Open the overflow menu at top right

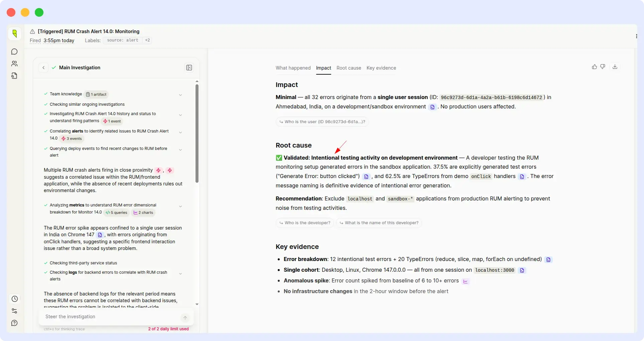[x=637, y=36]
